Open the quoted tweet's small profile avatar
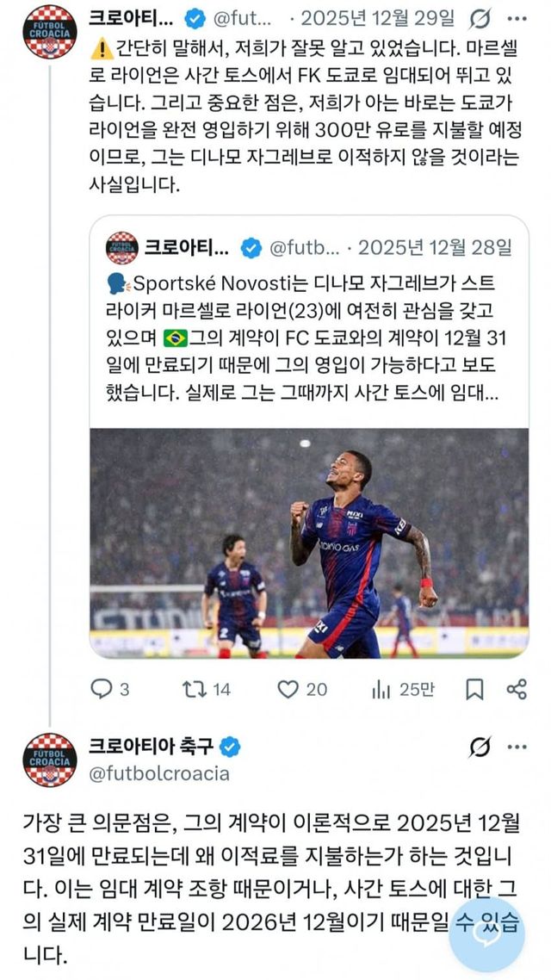Screen dimensions: 551x980 tap(121, 248)
